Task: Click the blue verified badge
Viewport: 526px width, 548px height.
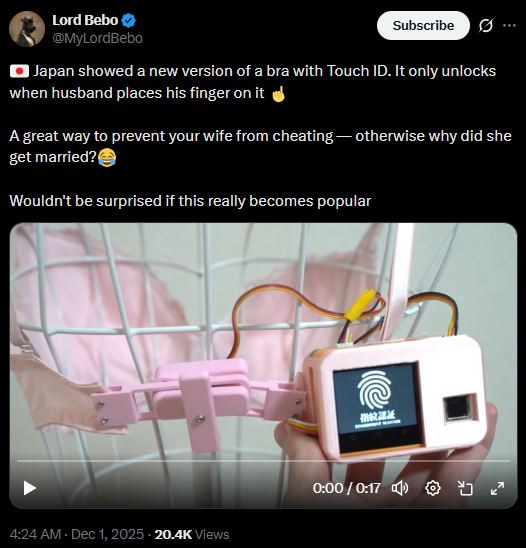Action: pyautogui.click(x=129, y=21)
